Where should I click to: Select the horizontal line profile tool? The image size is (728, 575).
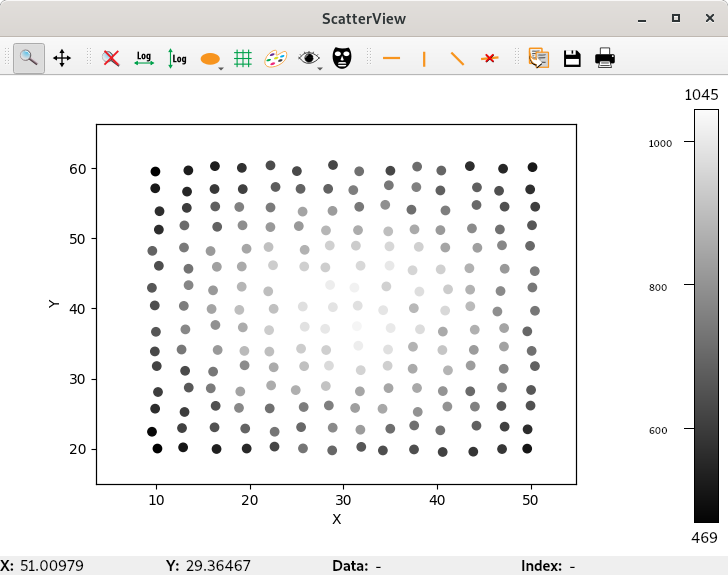click(391, 58)
